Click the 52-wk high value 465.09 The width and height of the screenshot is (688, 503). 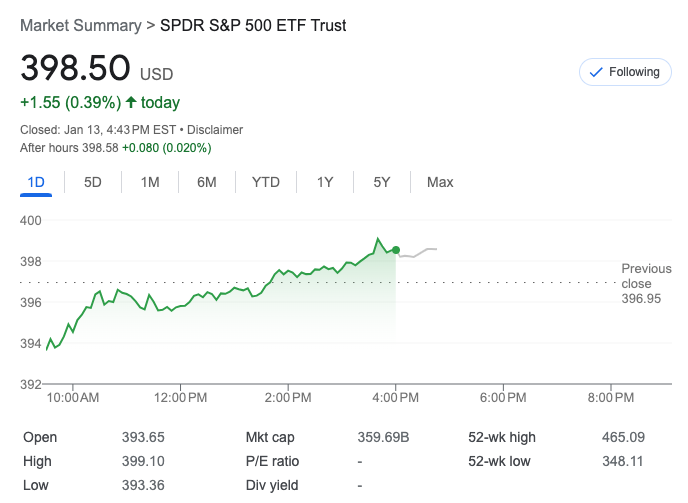coord(625,437)
